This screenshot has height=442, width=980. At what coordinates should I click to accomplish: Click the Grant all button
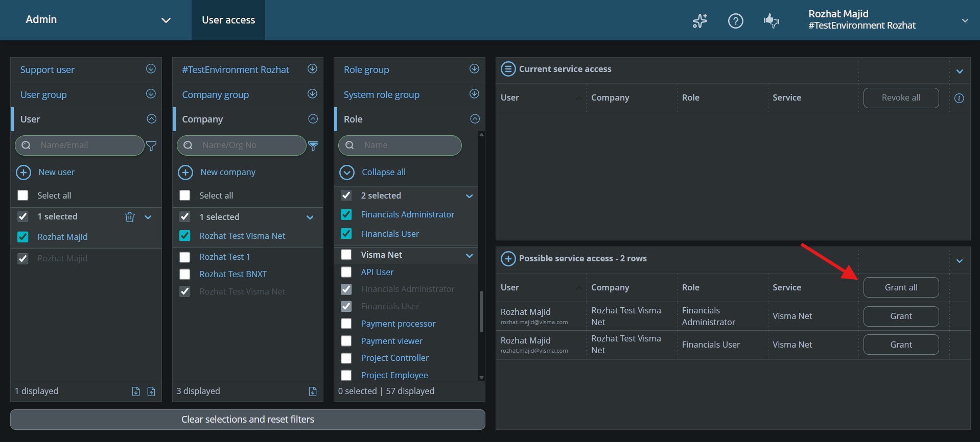[x=901, y=287]
